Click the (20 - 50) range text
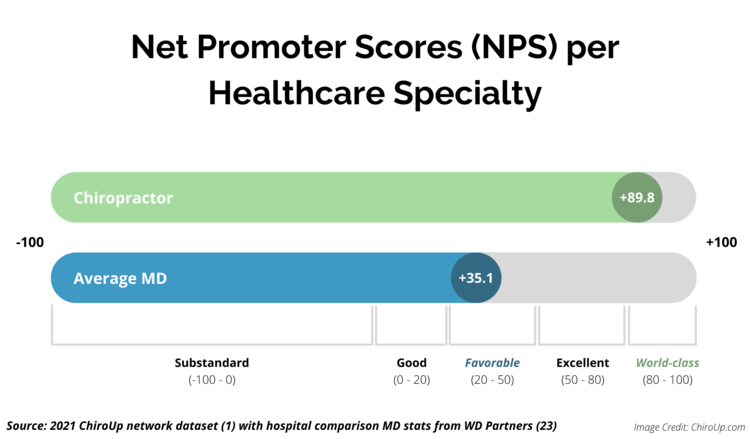750x439 pixels. pos(492,380)
